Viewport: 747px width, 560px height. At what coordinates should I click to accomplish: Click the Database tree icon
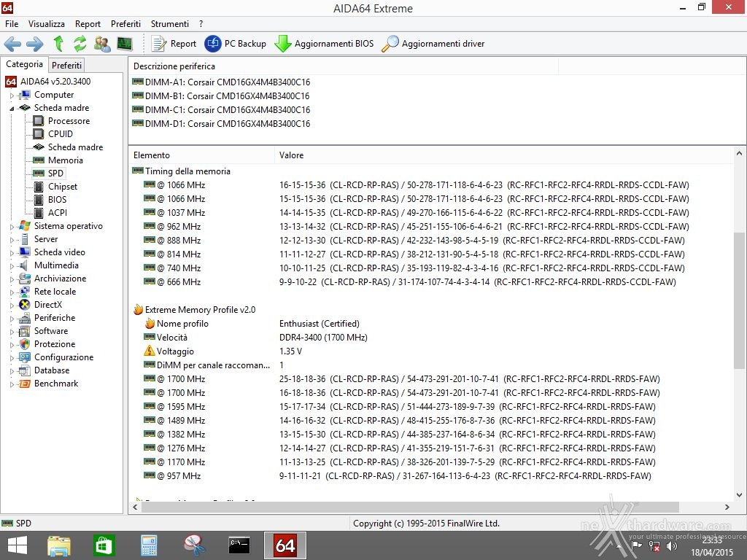[x=24, y=370]
